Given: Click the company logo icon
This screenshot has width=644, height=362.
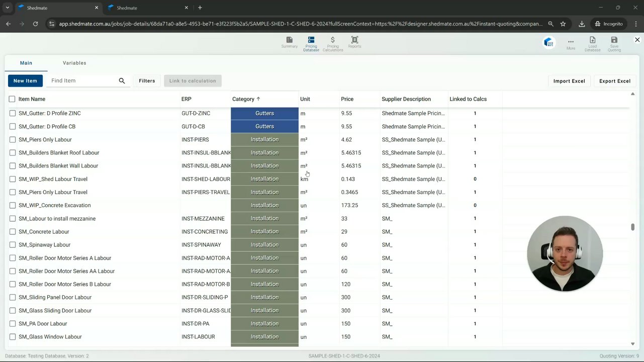Looking at the screenshot, I should [x=548, y=43].
